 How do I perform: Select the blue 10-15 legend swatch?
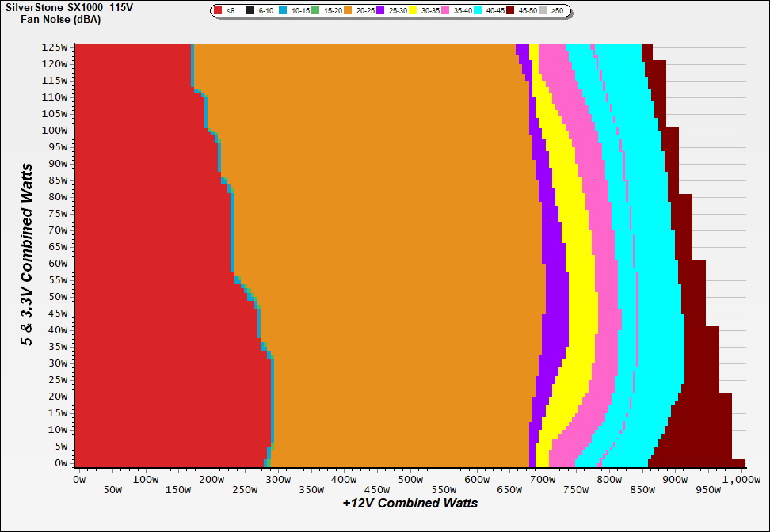click(x=283, y=11)
